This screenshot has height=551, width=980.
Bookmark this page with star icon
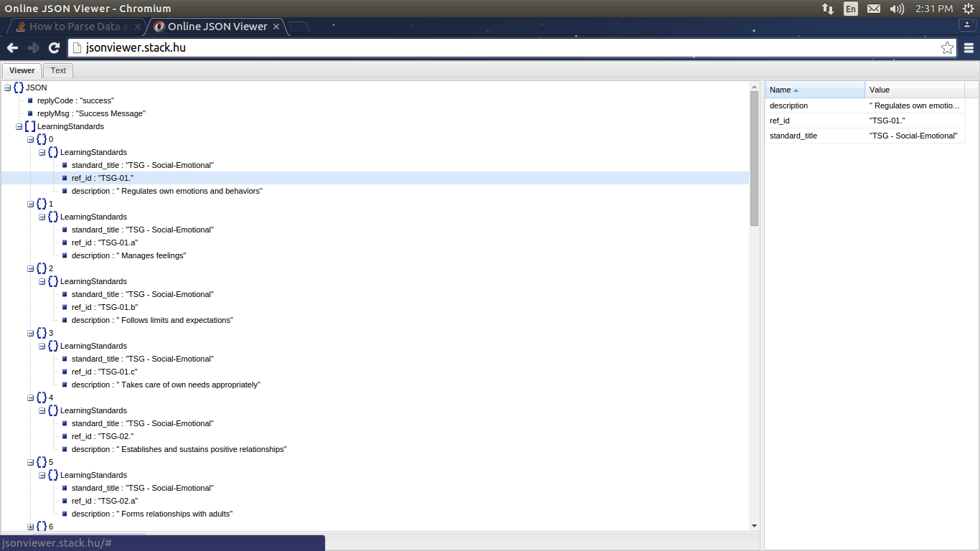[948, 48]
